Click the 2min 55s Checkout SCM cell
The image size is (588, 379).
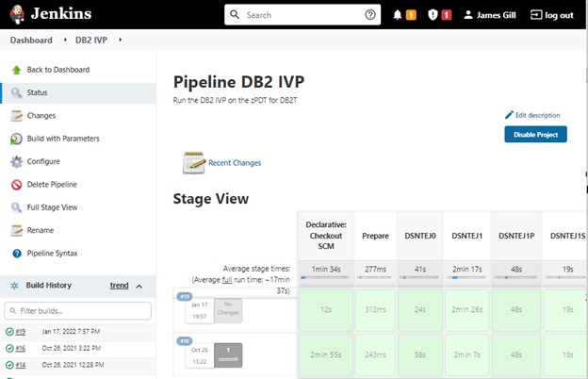pyautogui.click(x=325, y=354)
